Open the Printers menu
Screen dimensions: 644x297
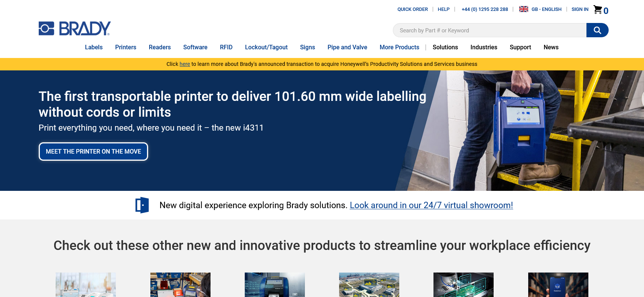pyautogui.click(x=126, y=47)
